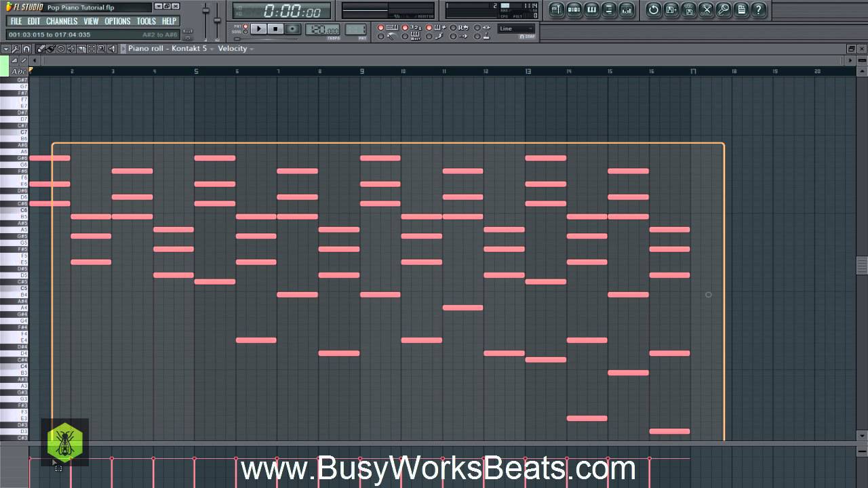This screenshot has height=488, width=868.
Task: Toggle the metronome LED button
Action: click(380, 37)
